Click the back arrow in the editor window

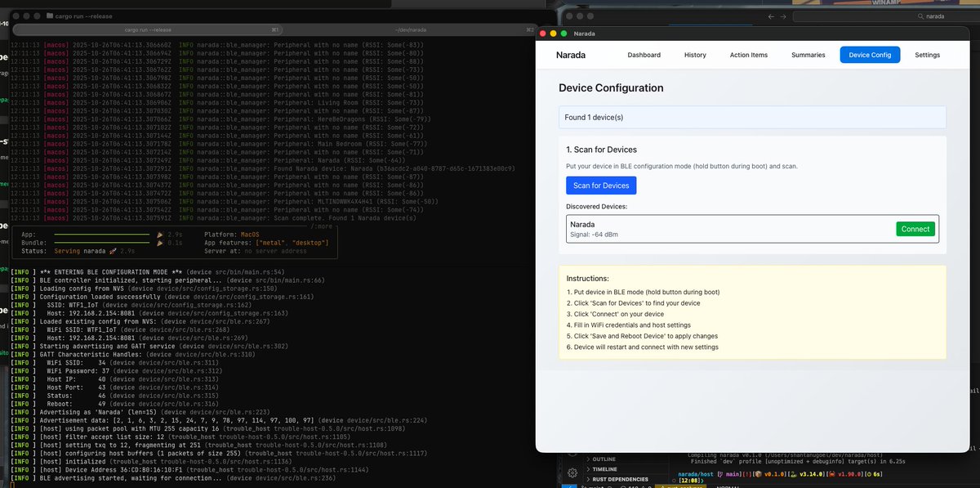click(772, 16)
